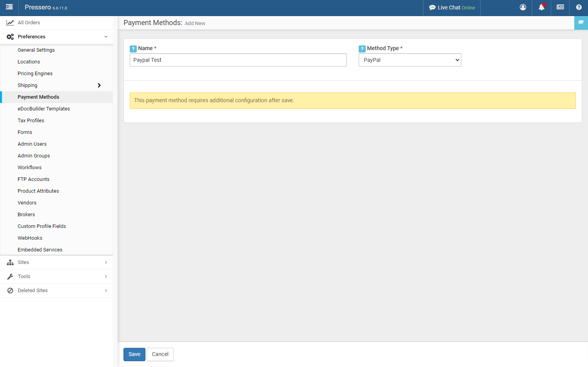Select Payment Methods menu item

pyautogui.click(x=56, y=97)
